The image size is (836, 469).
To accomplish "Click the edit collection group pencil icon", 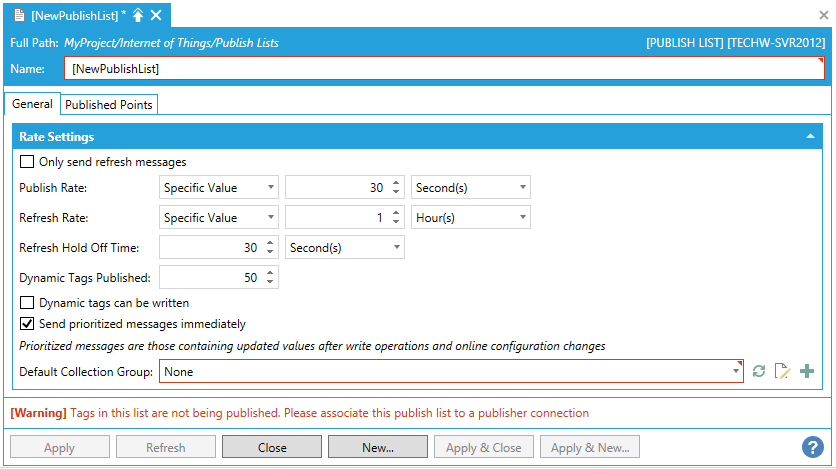I will (x=783, y=372).
